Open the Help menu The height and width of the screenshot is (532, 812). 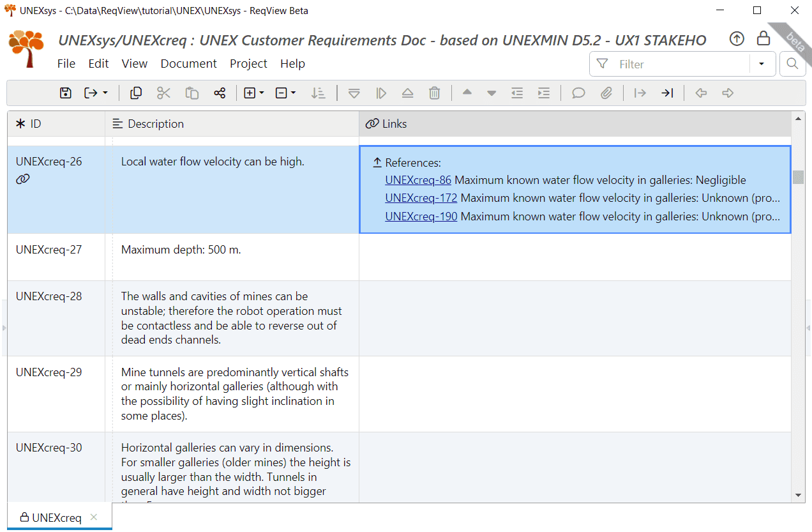click(292, 64)
